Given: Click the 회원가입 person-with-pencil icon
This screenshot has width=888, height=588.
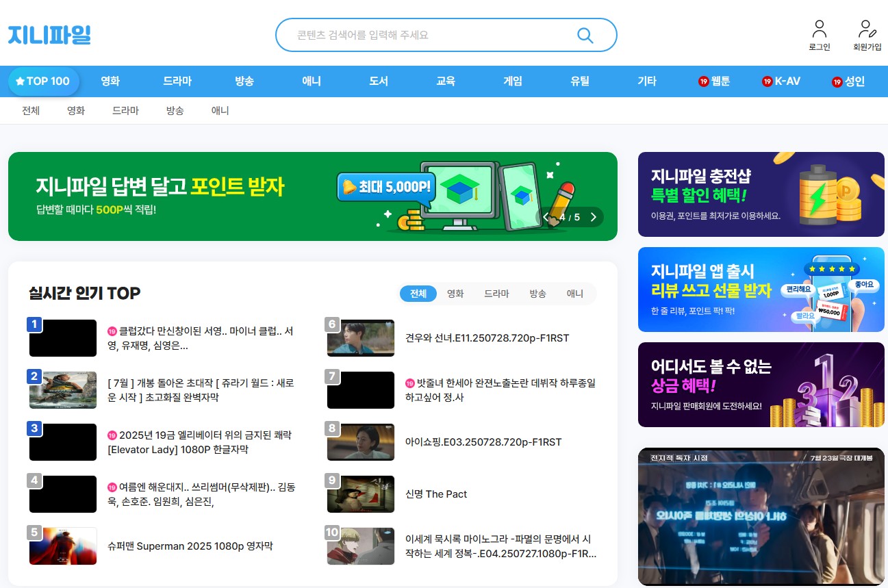Looking at the screenshot, I should (866, 29).
